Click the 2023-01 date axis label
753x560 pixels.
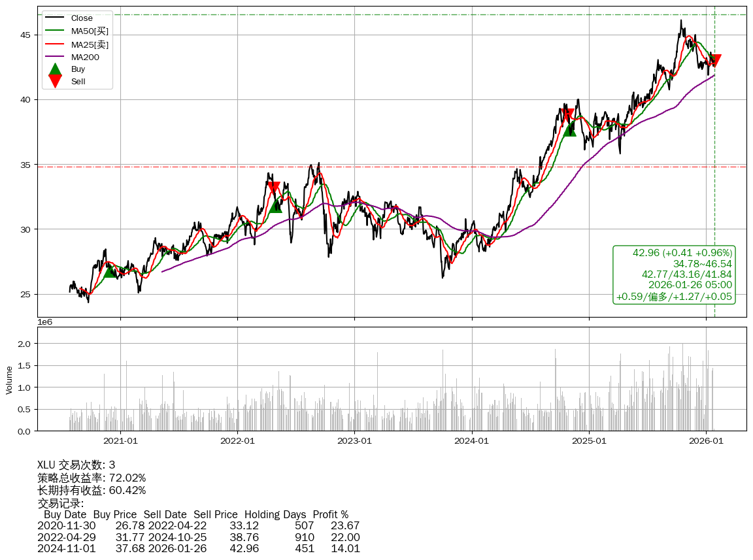point(354,441)
